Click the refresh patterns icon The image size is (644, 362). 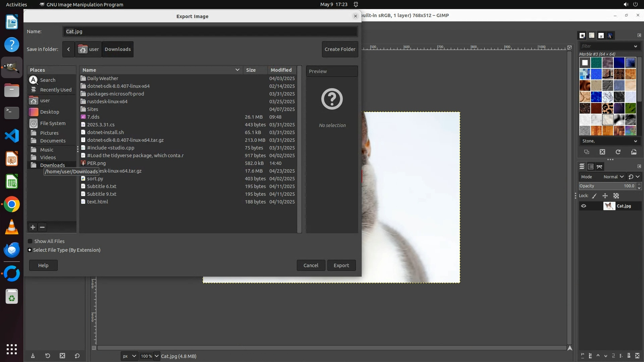618,152
